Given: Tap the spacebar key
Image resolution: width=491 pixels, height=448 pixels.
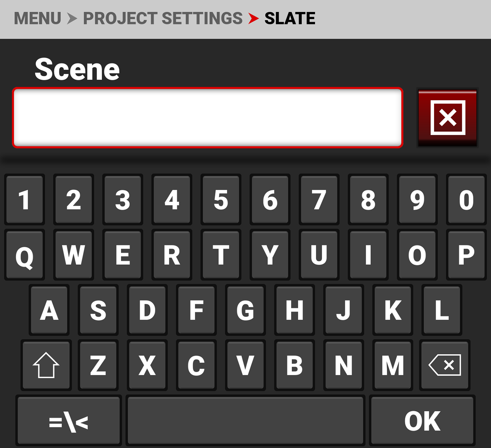Looking at the screenshot, I should tap(245, 421).
